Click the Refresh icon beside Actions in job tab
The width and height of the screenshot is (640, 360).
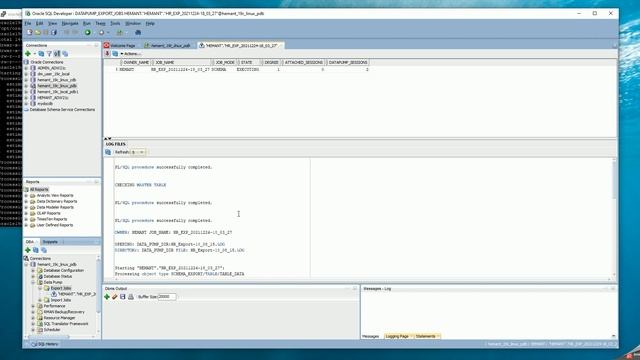click(x=115, y=53)
